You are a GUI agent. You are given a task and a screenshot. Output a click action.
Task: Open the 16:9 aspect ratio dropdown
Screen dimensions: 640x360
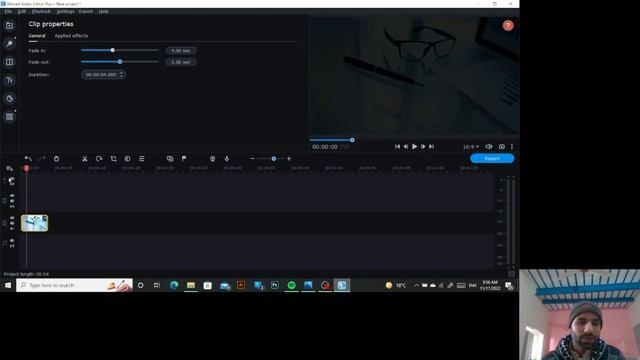tap(471, 147)
